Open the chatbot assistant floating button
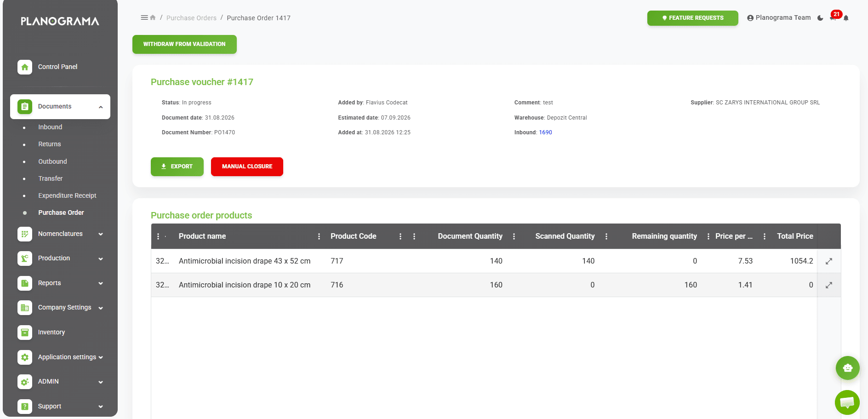868x419 pixels. point(847,368)
